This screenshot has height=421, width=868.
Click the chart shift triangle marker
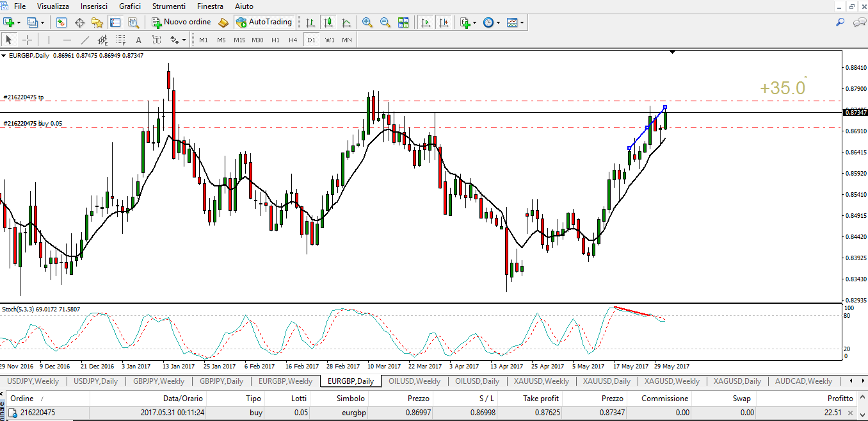[672, 52]
